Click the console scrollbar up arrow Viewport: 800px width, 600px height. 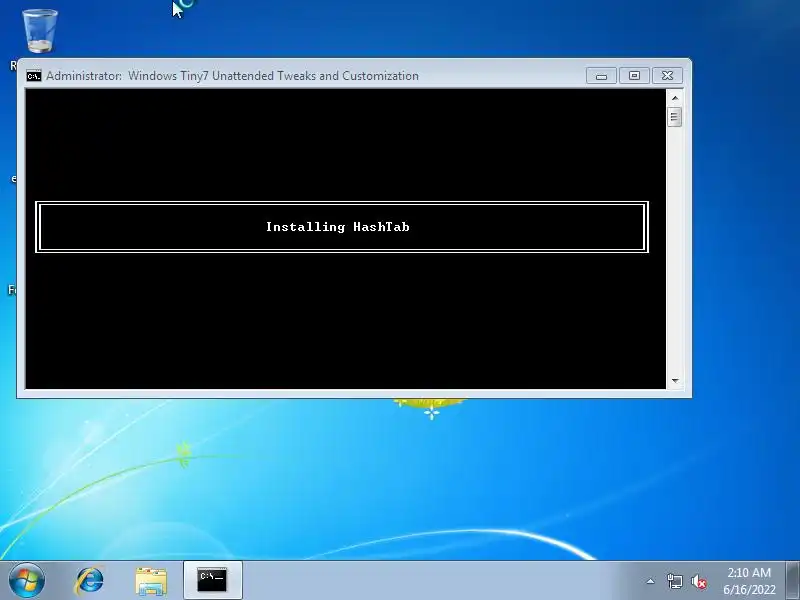click(675, 98)
